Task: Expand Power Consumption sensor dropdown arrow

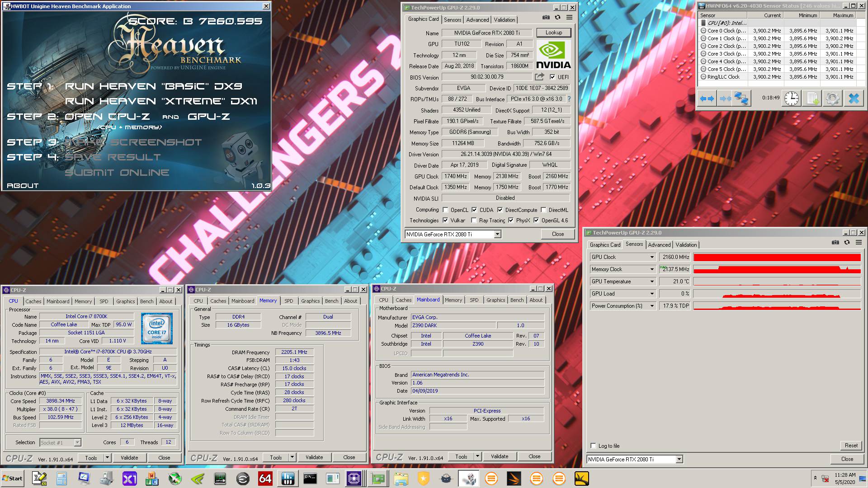Action: tap(652, 306)
